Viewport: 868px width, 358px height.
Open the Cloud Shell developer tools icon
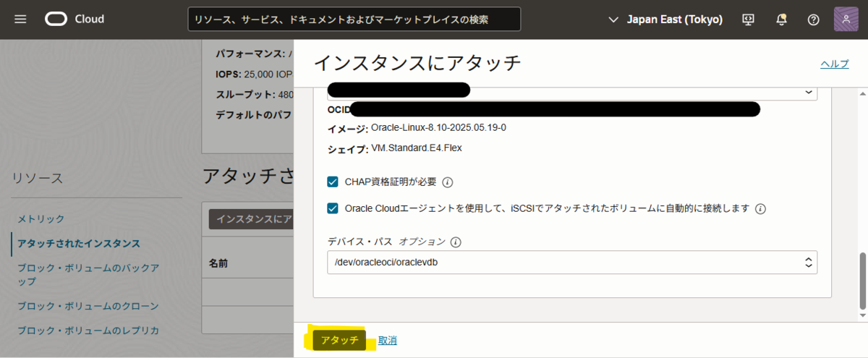coord(749,20)
